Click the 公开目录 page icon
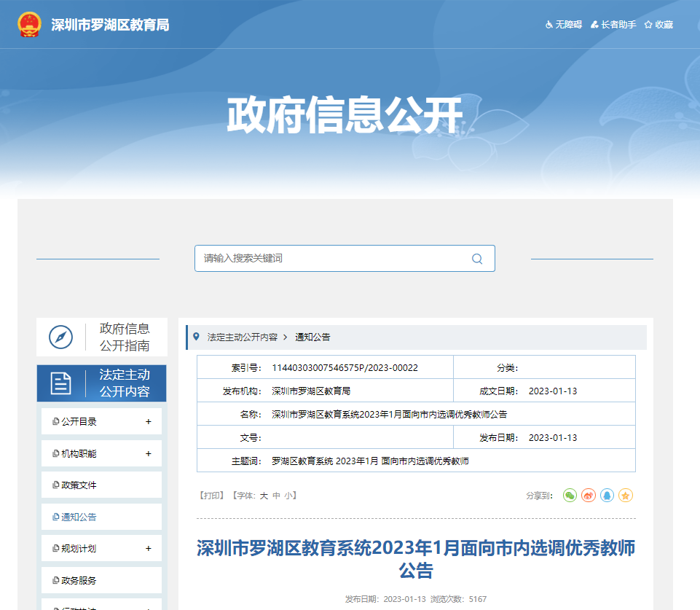The image size is (700, 610). pyautogui.click(x=56, y=421)
